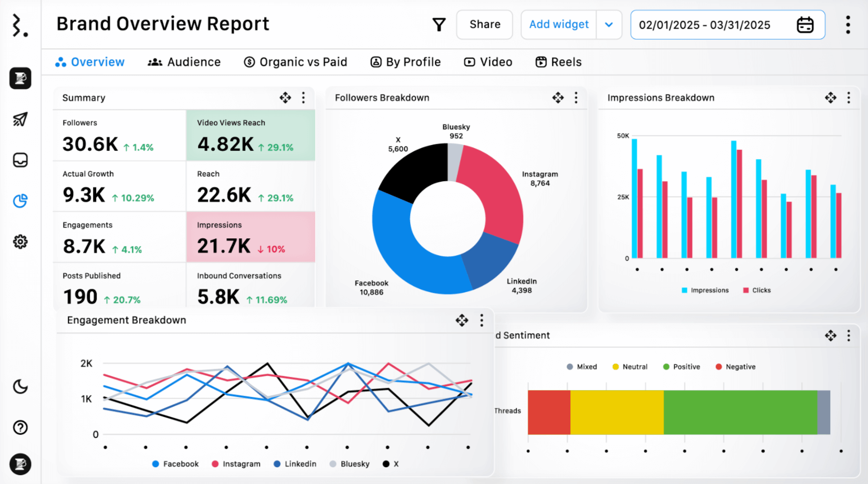868x484 pixels.
Task: Click the Actual Growth 9.3K value
Action: click(x=84, y=195)
